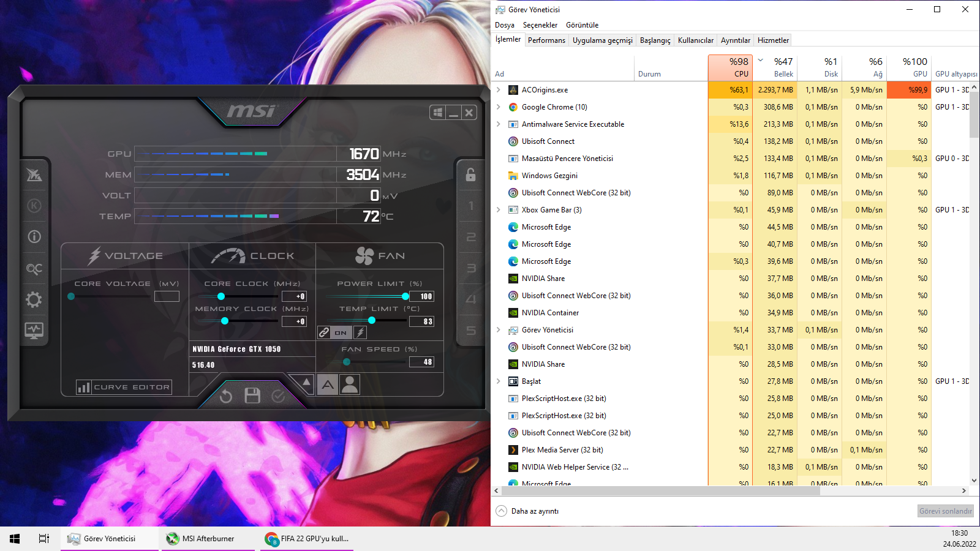Click the apply checkmark icon in Afterburner
The height and width of the screenshot is (551, 980).
tap(278, 396)
